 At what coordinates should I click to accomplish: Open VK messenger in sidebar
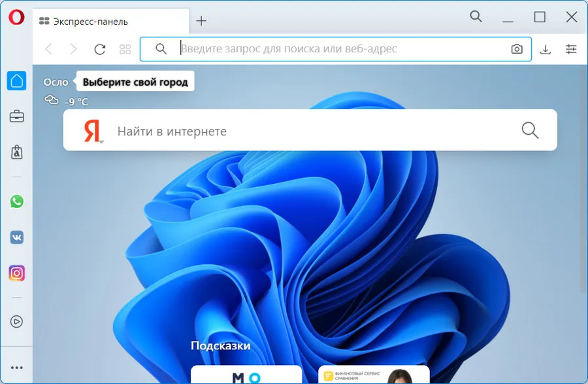[17, 237]
